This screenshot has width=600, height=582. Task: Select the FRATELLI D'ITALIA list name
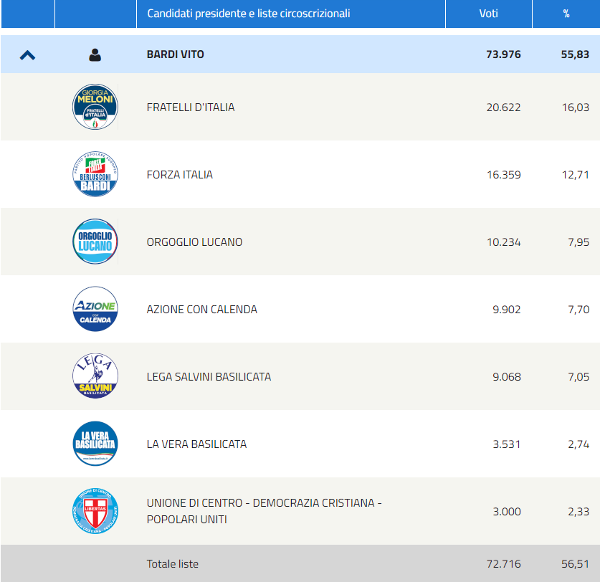[191, 107]
